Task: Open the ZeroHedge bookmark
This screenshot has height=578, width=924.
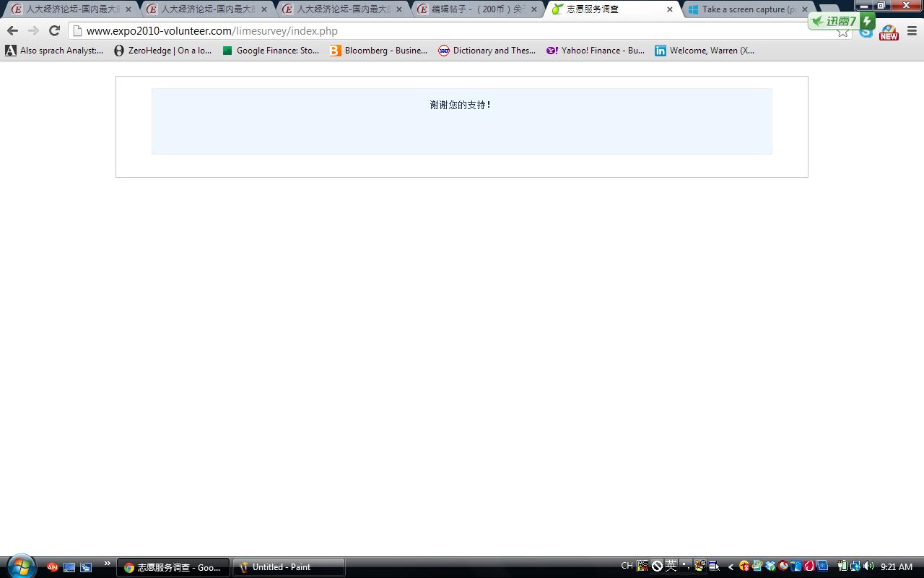Action: click(x=162, y=51)
